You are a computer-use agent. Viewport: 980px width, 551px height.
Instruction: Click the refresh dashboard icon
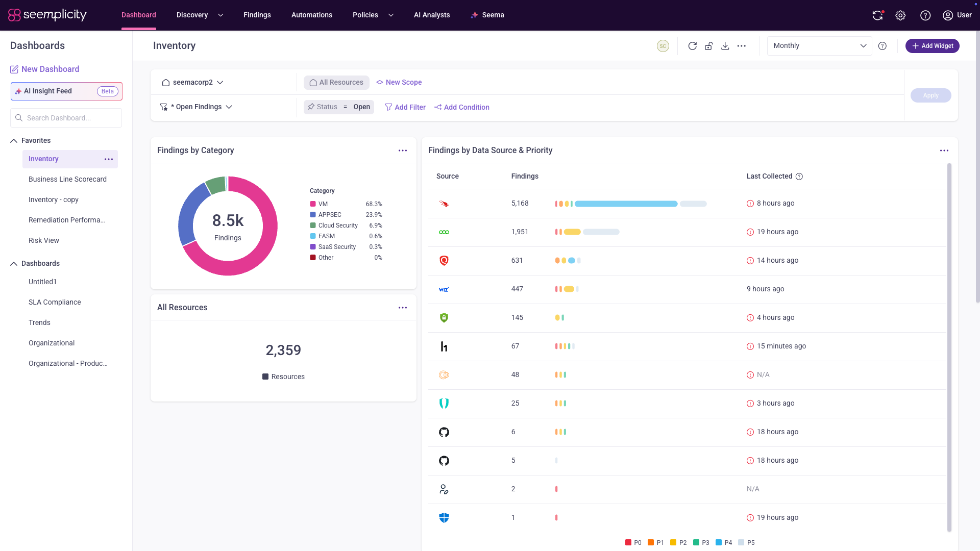pyautogui.click(x=692, y=46)
